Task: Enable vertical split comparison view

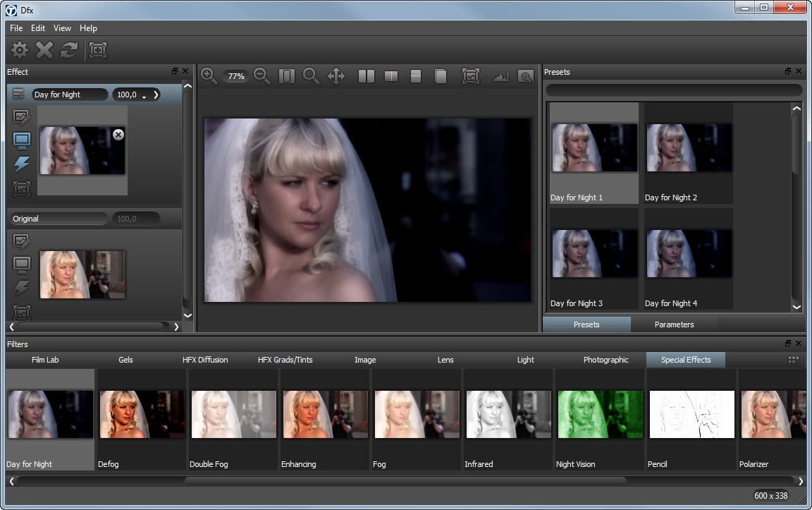Action: [391, 76]
